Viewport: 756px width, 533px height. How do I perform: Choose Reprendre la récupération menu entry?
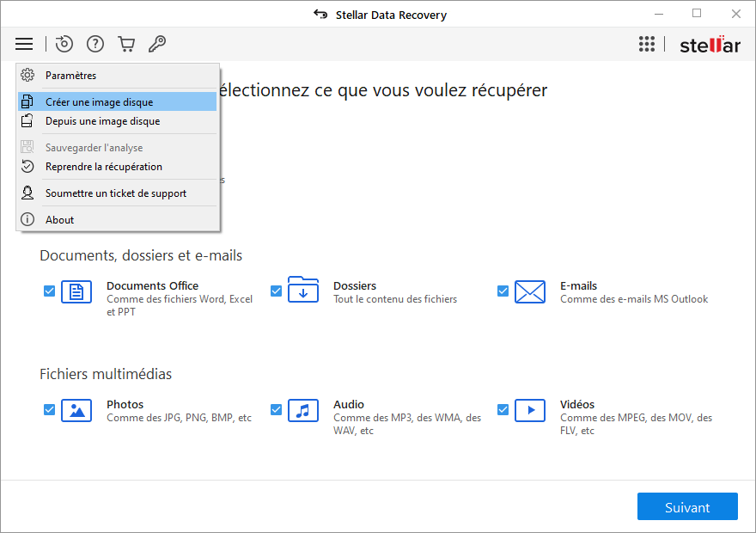(x=103, y=167)
